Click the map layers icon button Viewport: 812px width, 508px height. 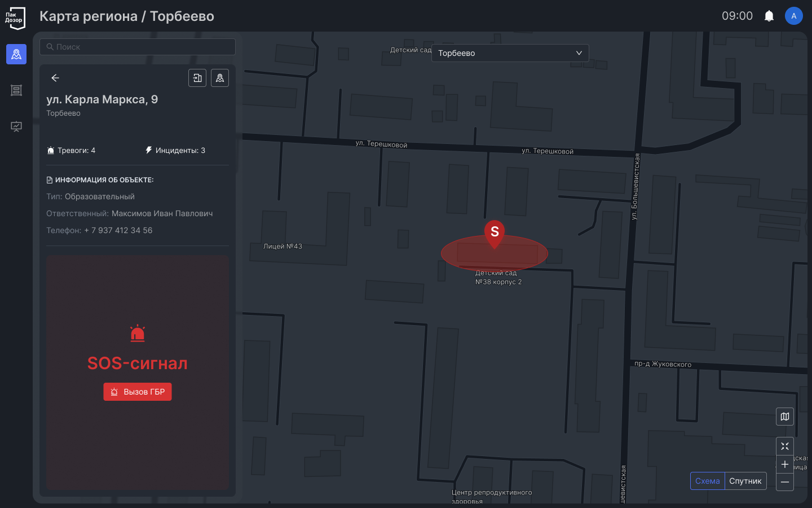pyautogui.click(x=784, y=417)
